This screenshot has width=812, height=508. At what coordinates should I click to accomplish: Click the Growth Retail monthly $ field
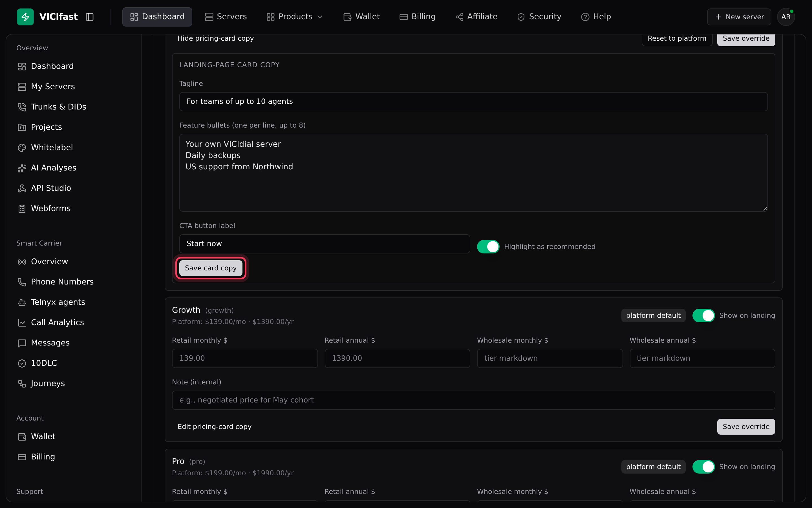click(x=245, y=358)
